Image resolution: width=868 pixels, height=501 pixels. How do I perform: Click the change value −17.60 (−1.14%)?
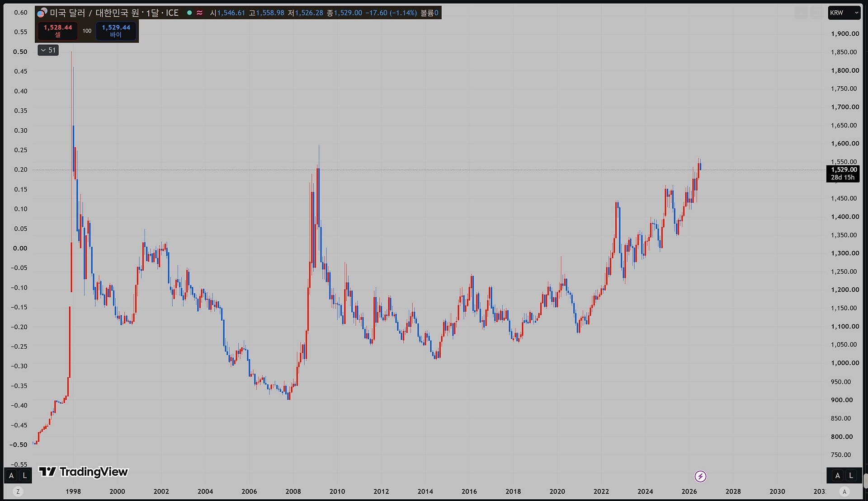coord(391,13)
